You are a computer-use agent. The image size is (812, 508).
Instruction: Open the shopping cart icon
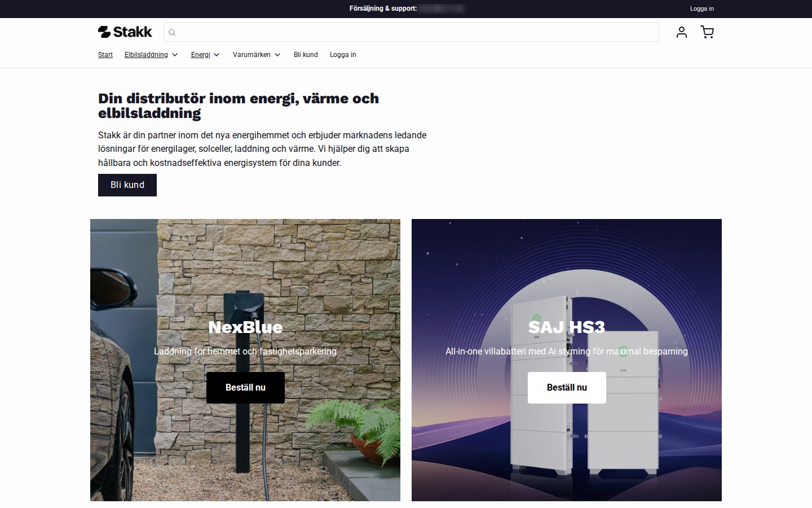(707, 32)
